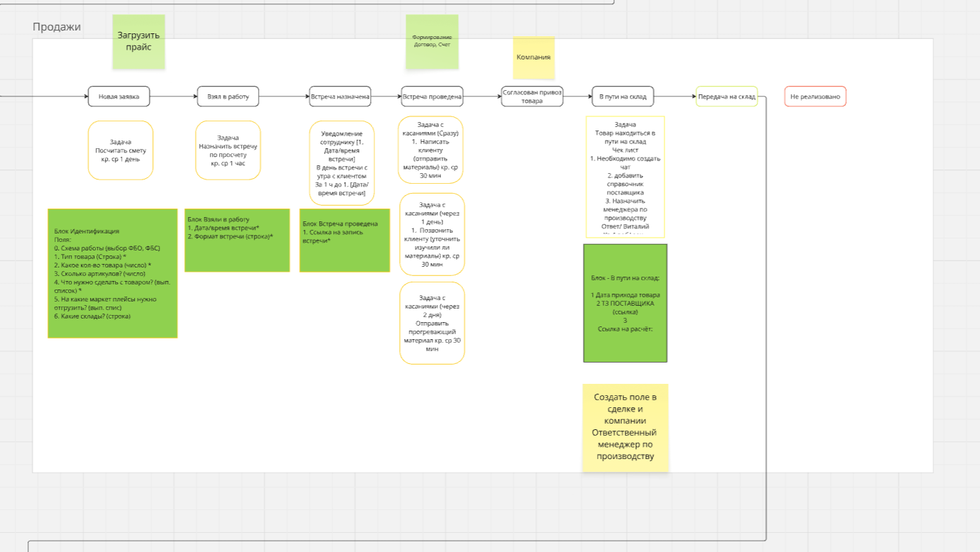Click the yellow-bordered 'Передача на склад' node
The height and width of the screenshot is (552, 980).
coord(727,96)
